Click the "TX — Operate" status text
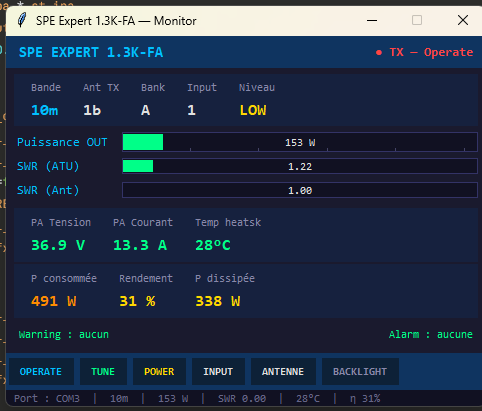The image size is (482, 411). click(x=431, y=52)
